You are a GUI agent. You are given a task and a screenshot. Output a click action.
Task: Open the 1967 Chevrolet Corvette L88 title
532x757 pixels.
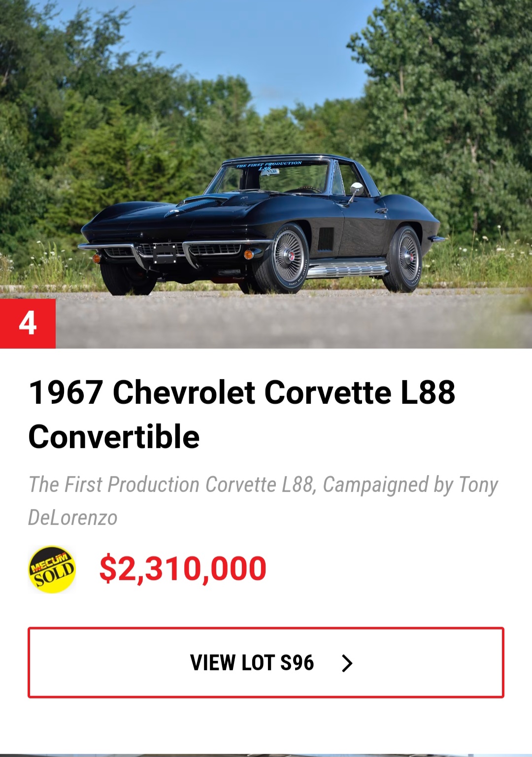(x=242, y=393)
